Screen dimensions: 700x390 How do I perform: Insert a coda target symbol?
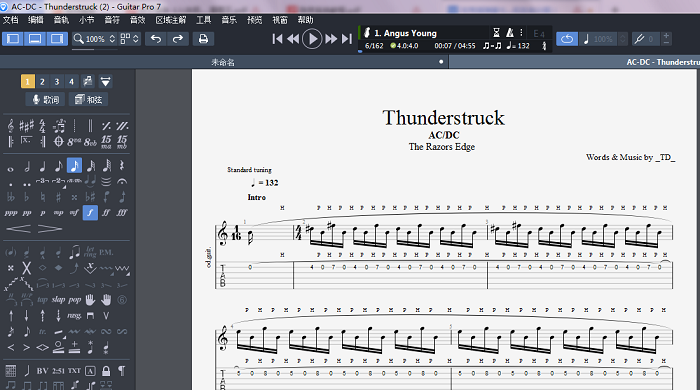click(x=58, y=141)
